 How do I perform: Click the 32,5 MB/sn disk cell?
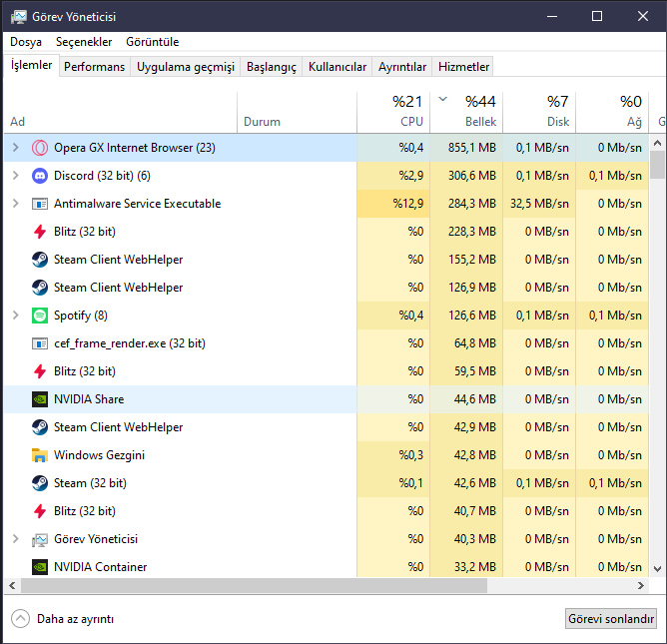(x=539, y=204)
